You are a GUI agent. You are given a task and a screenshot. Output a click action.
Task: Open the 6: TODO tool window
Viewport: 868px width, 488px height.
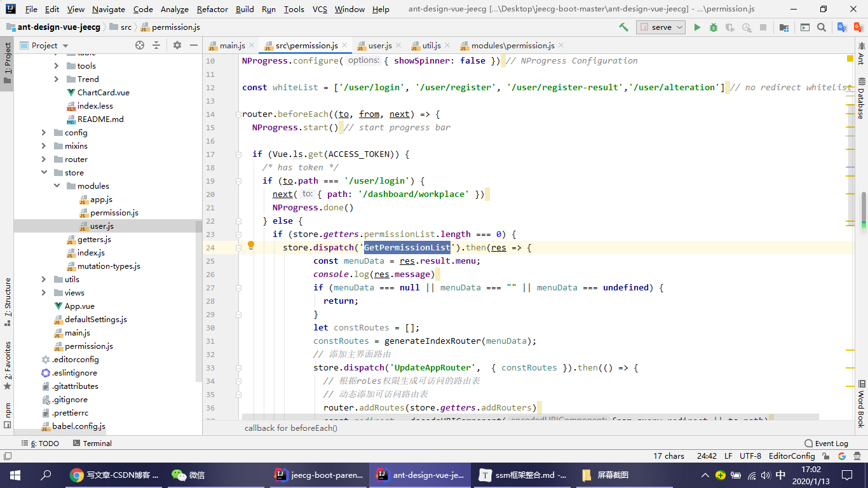click(40, 443)
